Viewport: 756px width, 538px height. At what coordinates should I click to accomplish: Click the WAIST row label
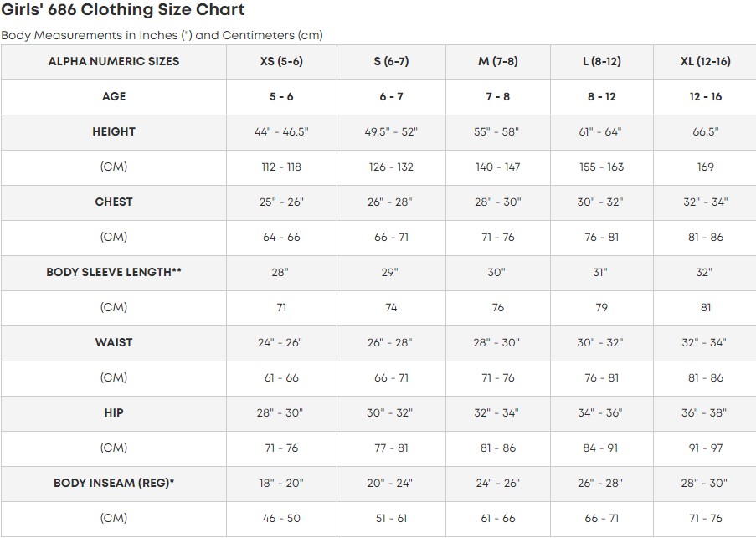tap(114, 343)
